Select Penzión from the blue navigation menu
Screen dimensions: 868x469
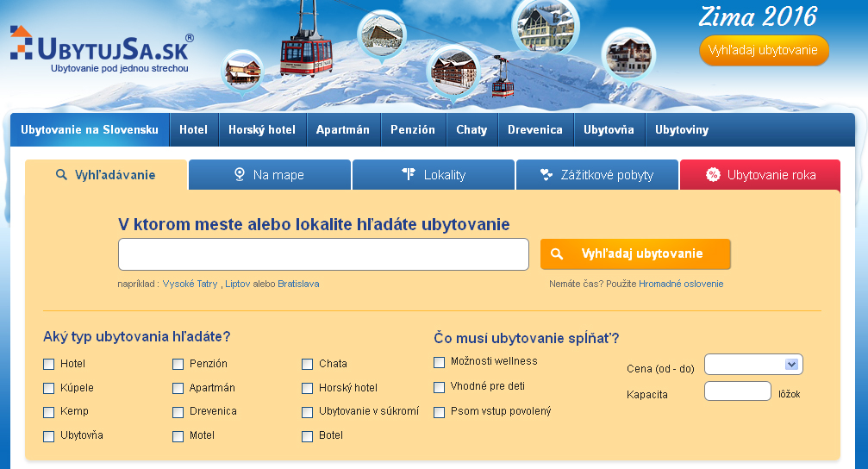click(413, 130)
